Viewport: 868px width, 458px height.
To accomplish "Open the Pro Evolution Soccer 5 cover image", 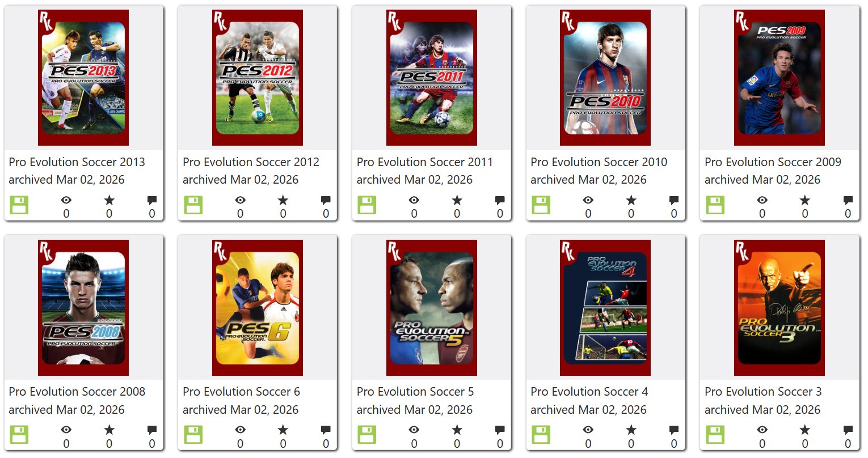I will 432,308.
